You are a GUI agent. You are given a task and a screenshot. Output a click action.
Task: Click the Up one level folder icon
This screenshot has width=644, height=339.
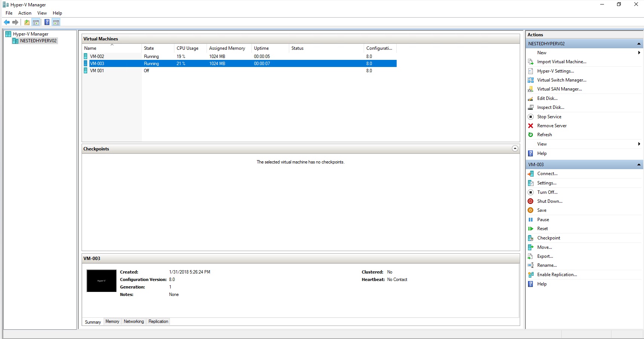click(27, 22)
